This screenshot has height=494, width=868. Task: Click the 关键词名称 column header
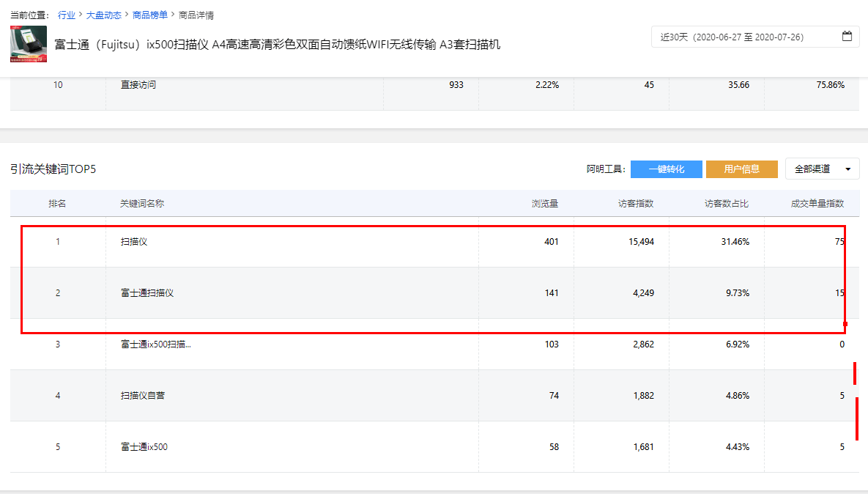click(142, 203)
